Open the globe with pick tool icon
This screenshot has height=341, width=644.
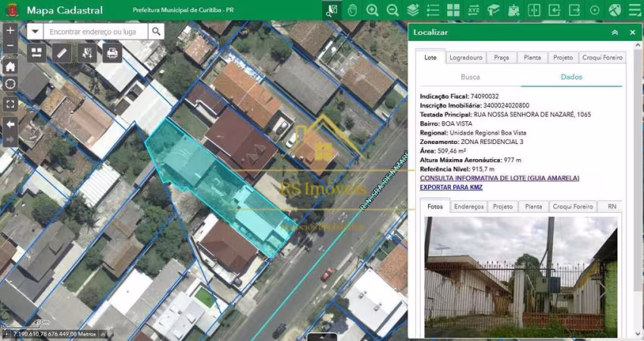(x=615, y=10)
